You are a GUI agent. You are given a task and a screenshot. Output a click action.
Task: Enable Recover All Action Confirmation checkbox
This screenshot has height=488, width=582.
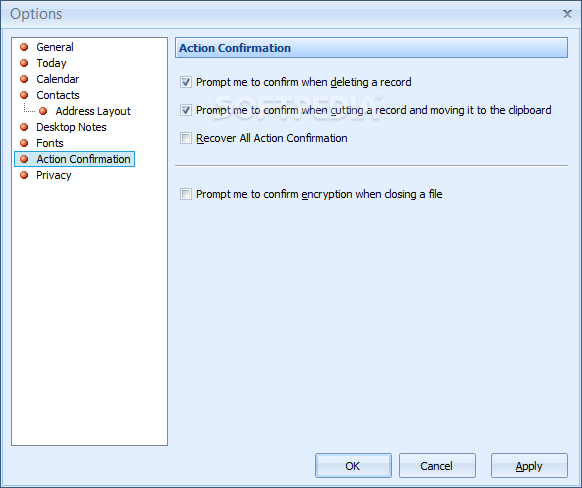pos(186,138)
